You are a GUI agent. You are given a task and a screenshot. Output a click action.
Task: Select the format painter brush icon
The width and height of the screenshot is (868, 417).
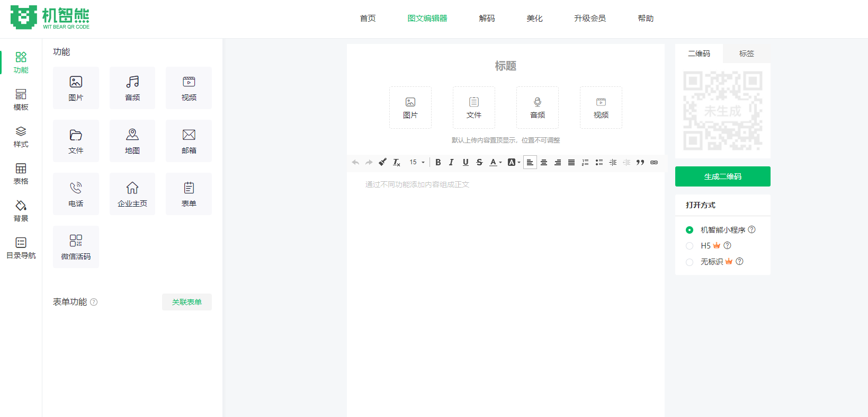click(x=382, y=162)
